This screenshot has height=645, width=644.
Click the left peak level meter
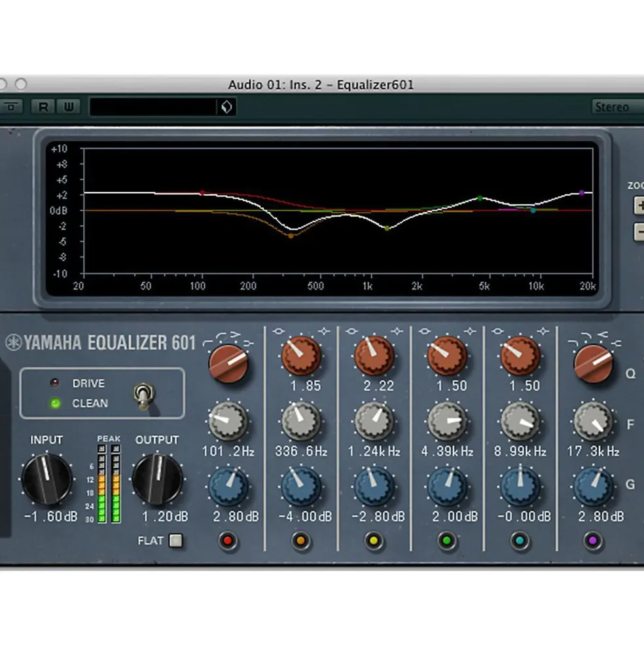click(101, 484)
